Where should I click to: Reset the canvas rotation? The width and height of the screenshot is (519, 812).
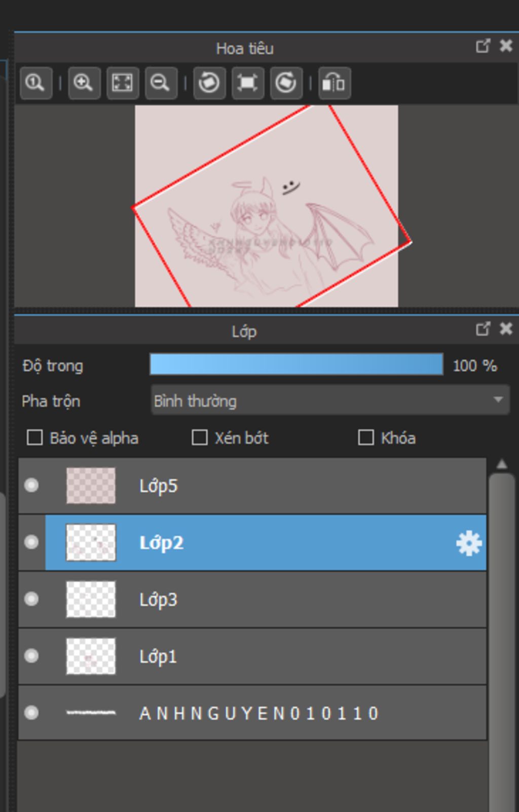click(x=247, y=83)
